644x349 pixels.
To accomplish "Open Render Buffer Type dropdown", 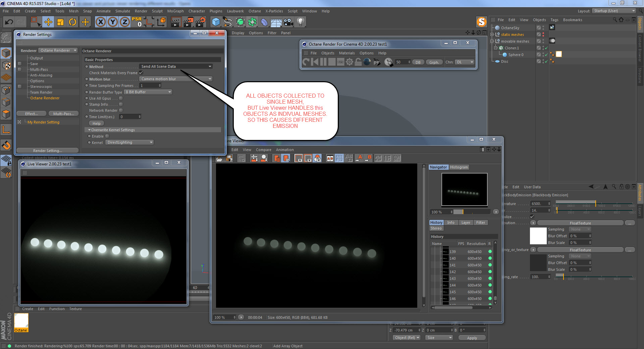I will click(x=148, y=92).
